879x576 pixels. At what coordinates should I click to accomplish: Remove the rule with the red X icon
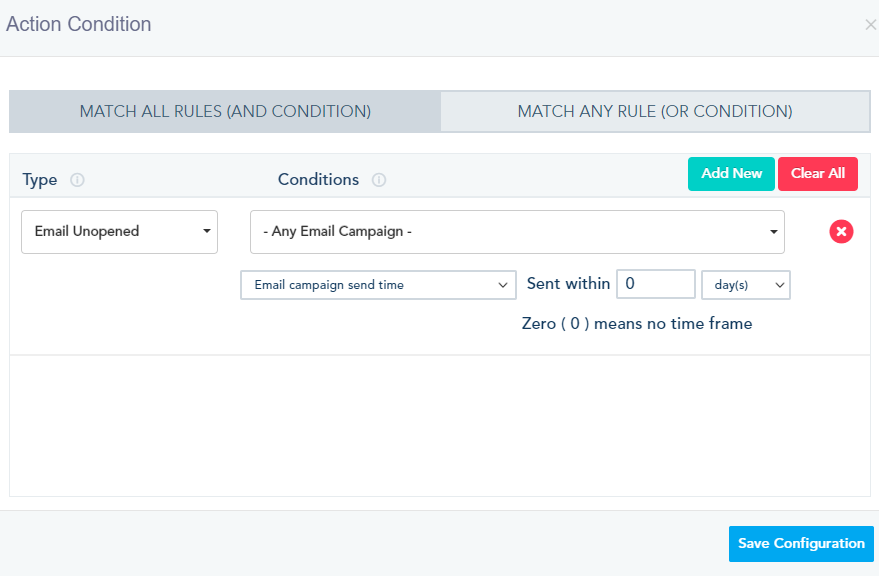[841, 232]
